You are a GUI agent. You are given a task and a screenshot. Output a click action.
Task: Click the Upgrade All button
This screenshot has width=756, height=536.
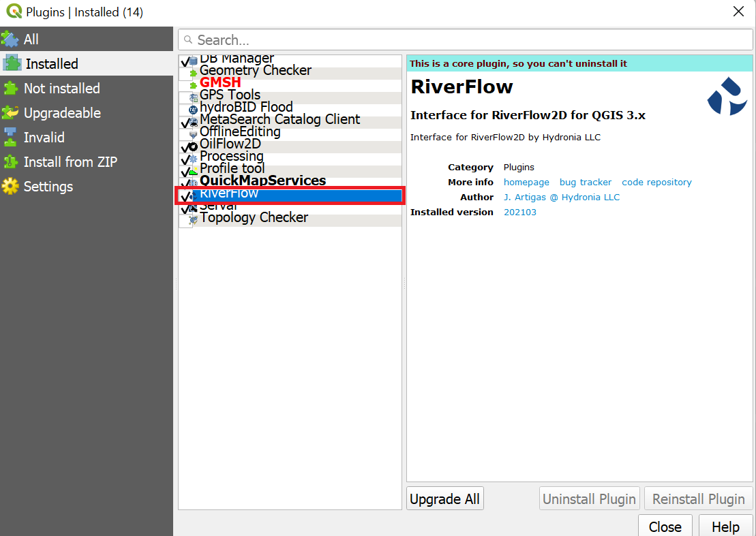(x=444, y=499)
